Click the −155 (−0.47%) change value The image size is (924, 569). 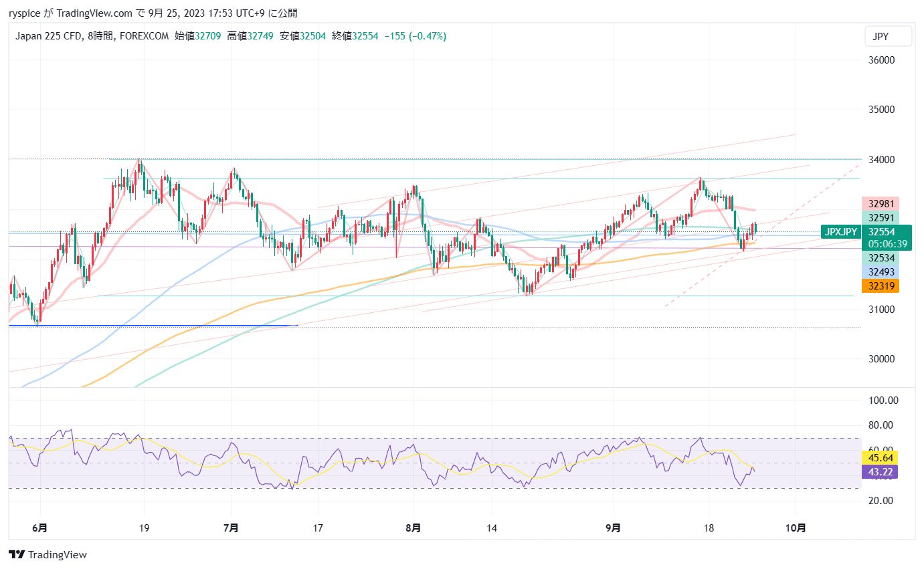[x=415, y=36]
